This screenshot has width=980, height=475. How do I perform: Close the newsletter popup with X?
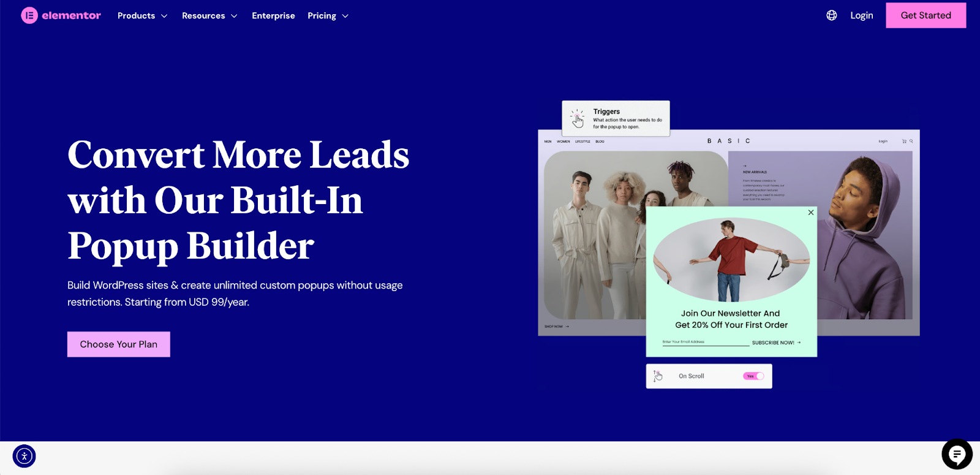pos(811,213)
